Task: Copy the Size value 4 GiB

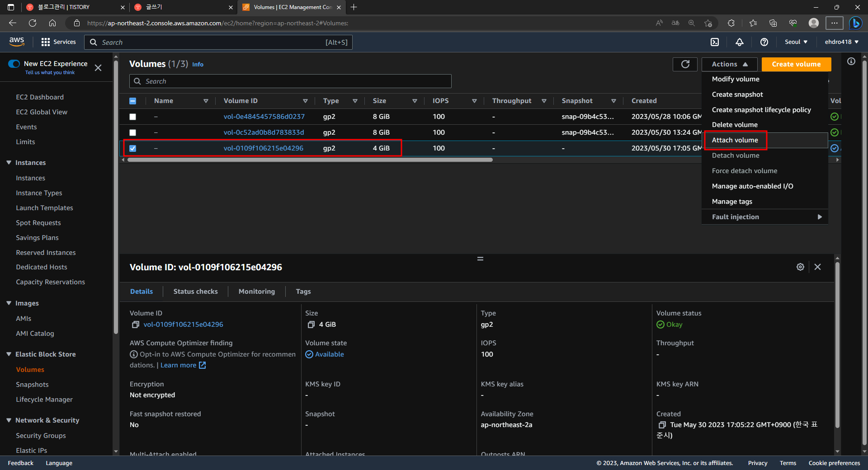Action: point(311,324)
